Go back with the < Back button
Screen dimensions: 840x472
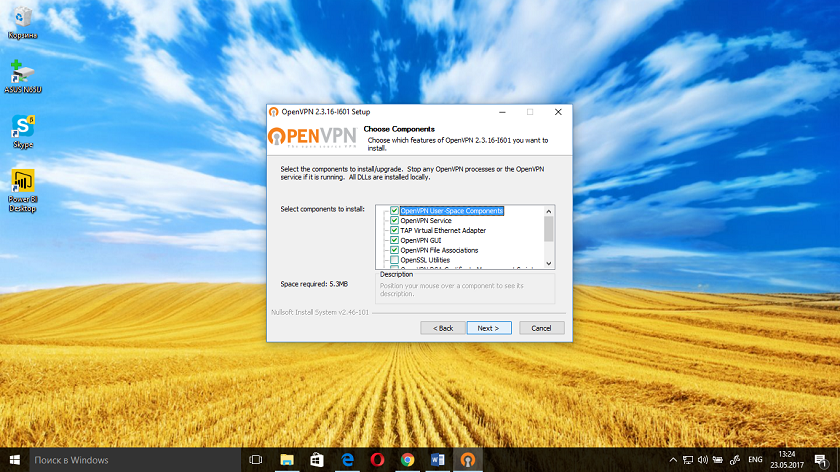point(442,328)
